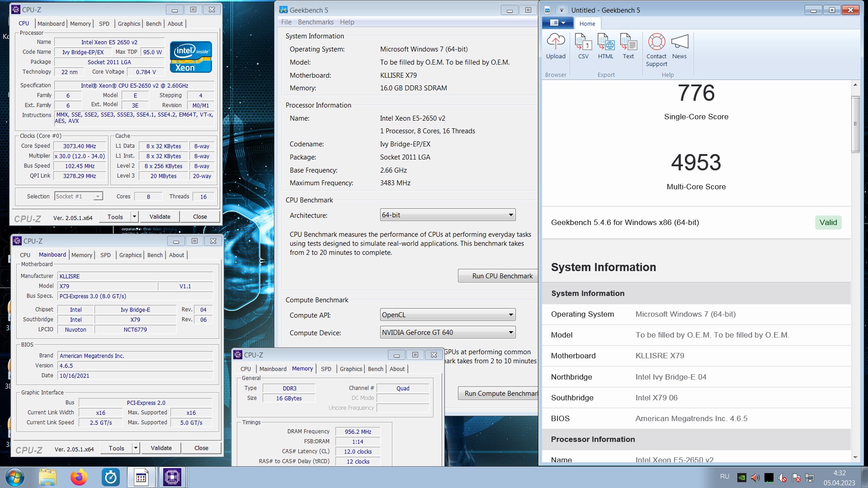Click Close in Mainboard CPU-Z window
Image resolution: width=868 pixels, height=488 pixels.
coord(201,448)
